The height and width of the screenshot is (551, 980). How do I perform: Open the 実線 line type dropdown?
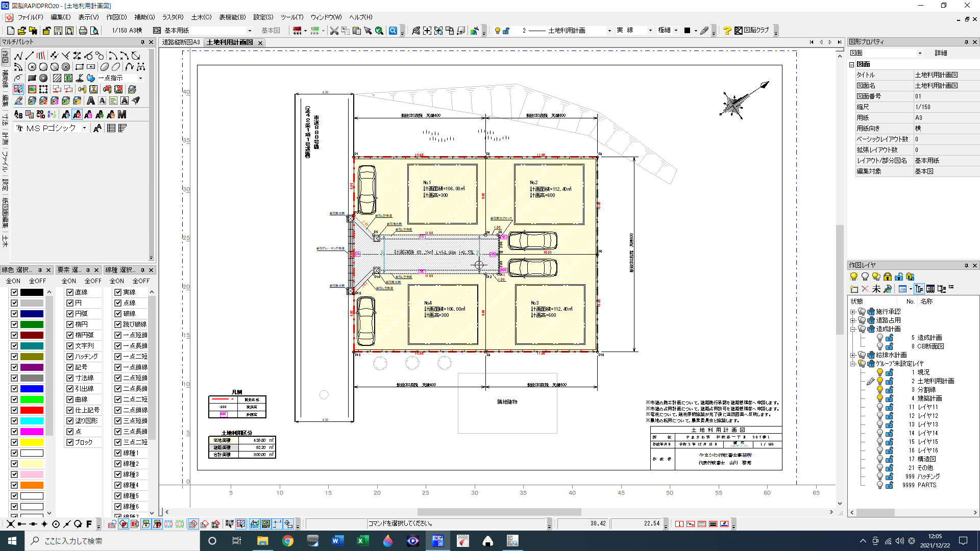[650, 31]
